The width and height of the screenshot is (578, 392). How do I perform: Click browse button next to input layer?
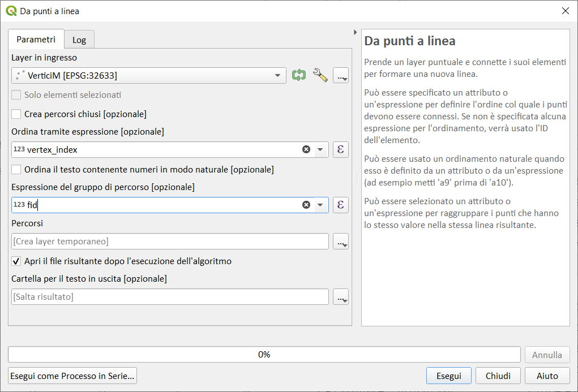coord(341,75)
